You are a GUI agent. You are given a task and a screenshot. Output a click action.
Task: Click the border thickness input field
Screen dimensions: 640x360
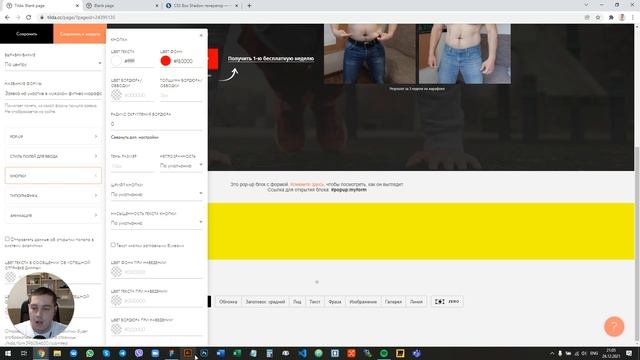point(181,95)
